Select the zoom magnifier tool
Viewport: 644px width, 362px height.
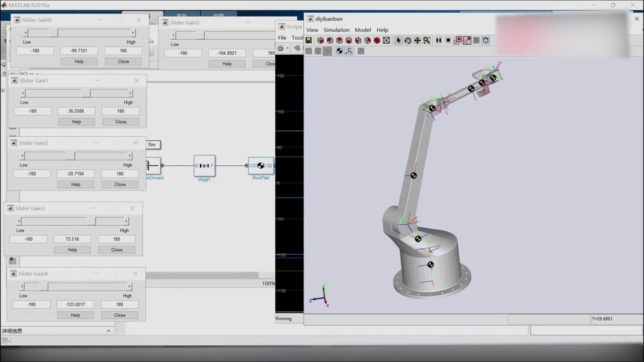coord(426,40)
